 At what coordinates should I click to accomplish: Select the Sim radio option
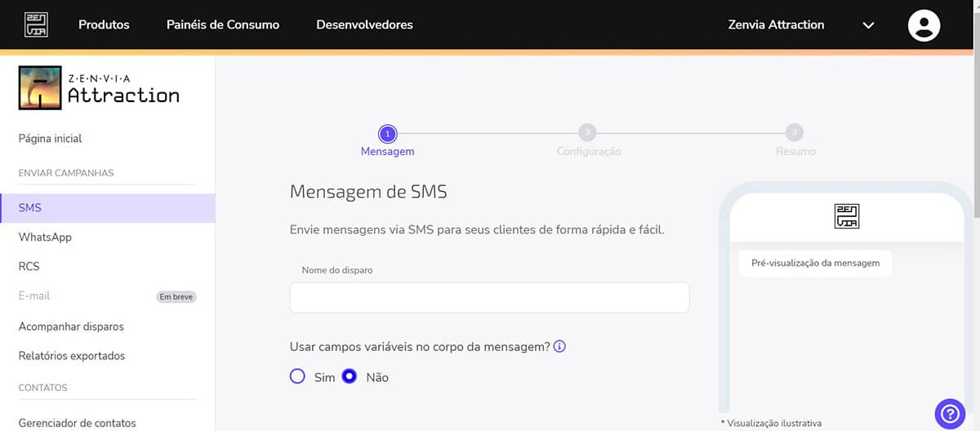coord(298,377)
